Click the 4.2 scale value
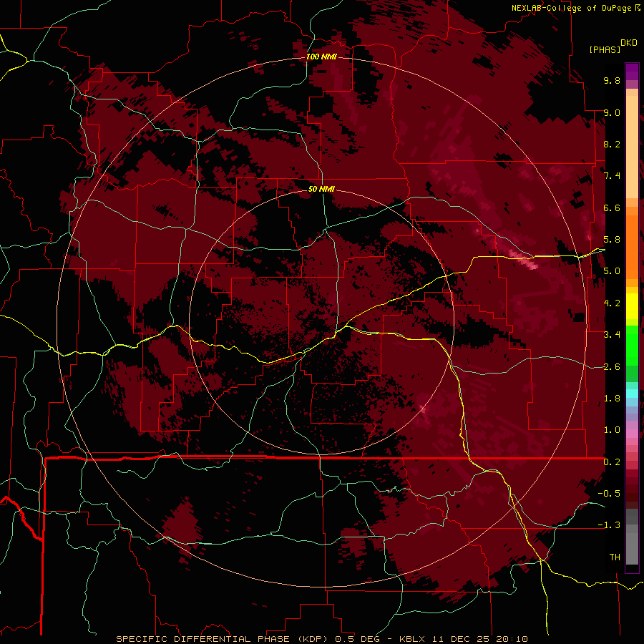The height and width of the screenshot is (644, 644). click(612, 303)
